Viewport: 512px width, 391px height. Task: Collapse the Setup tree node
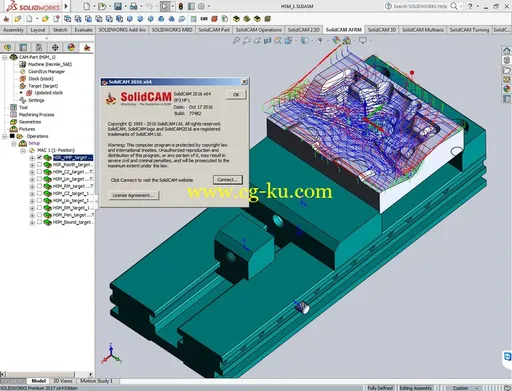point(14,144)
